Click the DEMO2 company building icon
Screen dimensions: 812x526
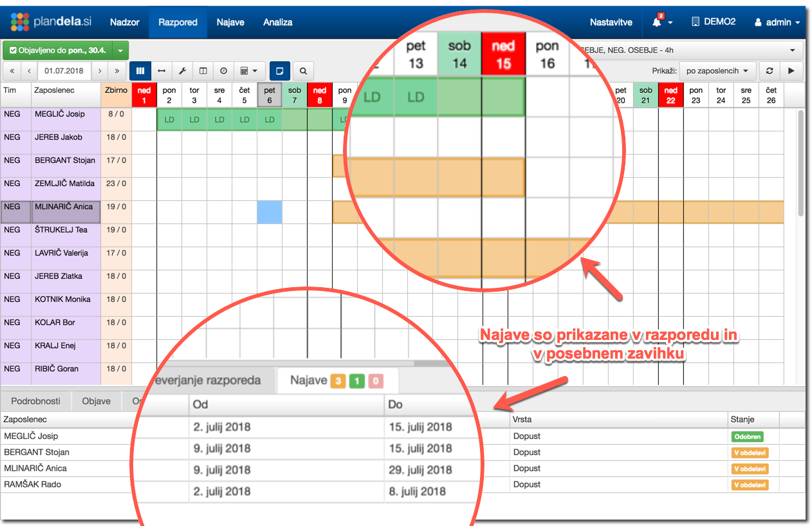point(696,22)
